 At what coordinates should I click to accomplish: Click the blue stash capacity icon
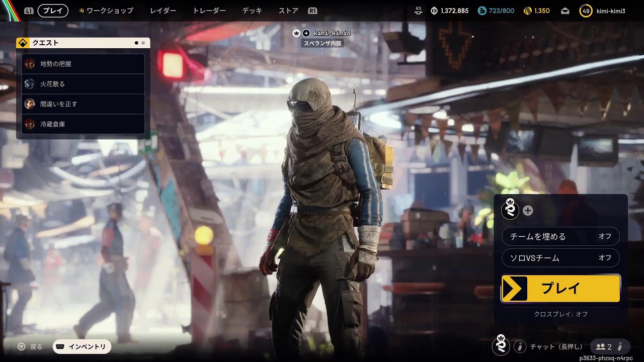(481, 11)
